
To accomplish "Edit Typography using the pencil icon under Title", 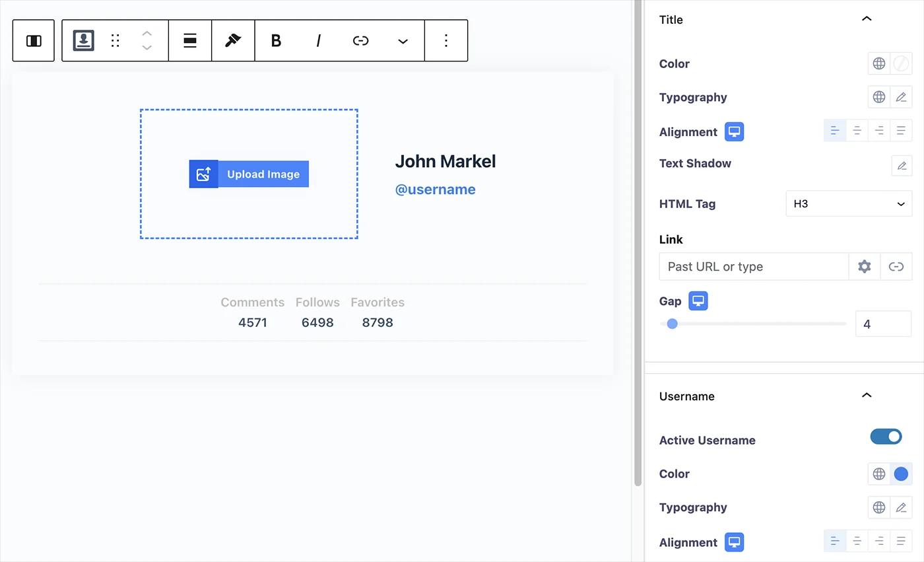I will (901, 96).
